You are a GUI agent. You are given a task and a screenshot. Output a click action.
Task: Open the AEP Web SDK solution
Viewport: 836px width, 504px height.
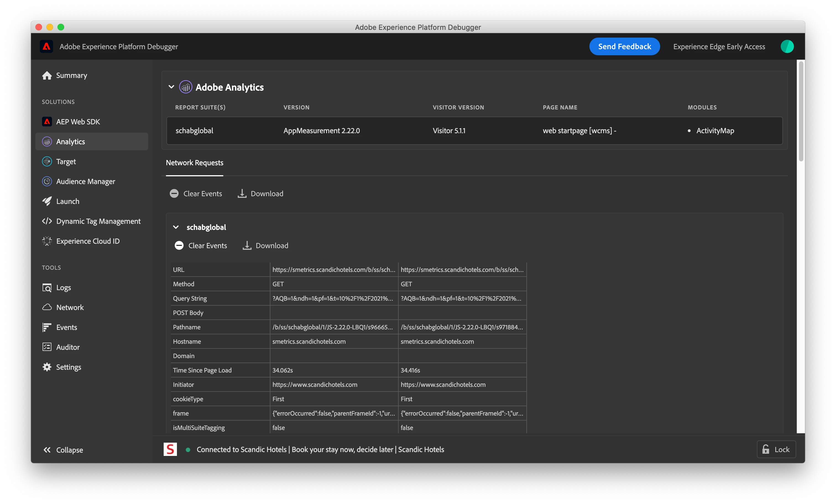pos(78,122)
